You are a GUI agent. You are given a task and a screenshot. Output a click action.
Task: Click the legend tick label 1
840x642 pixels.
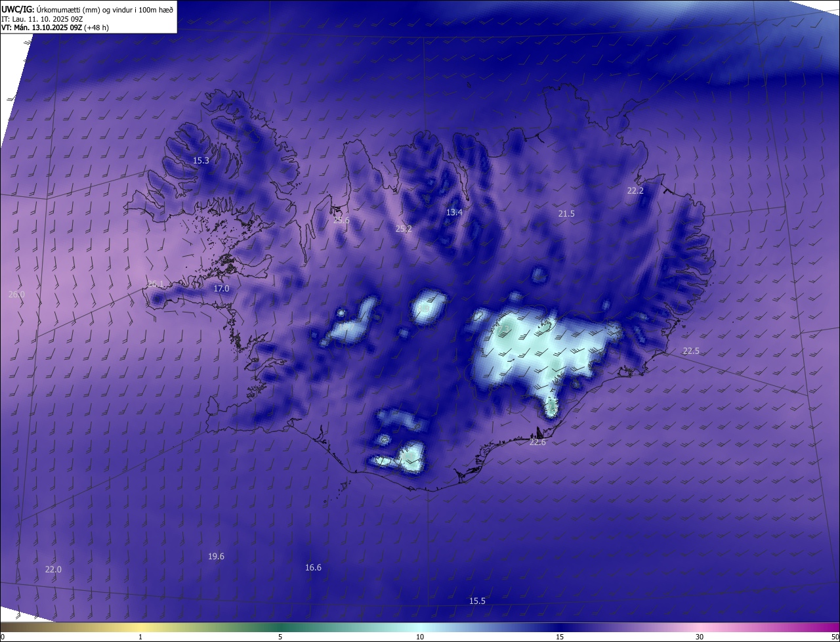click(x=140, y=637)
